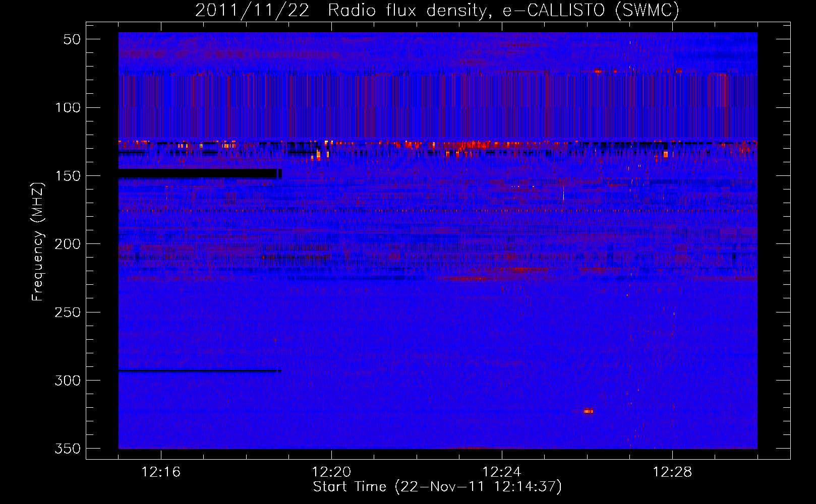Click the 150 frequency tick label

click(68, 176)
